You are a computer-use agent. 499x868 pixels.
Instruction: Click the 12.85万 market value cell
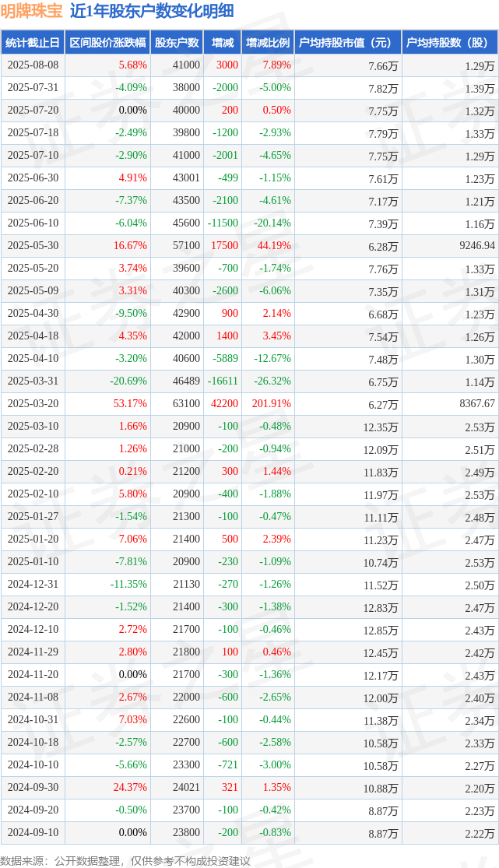coord(381,630)
